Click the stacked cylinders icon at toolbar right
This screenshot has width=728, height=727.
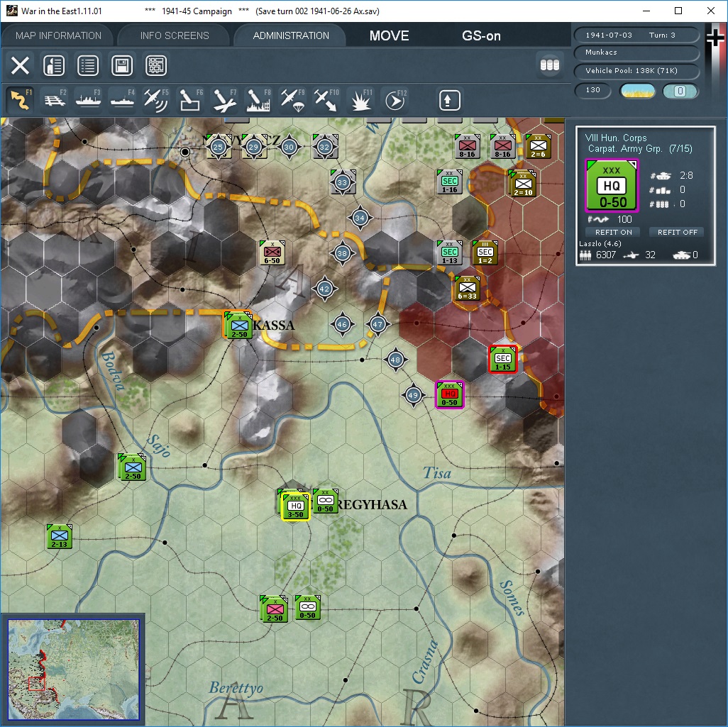pyautogui.click(x=550, y=65)
